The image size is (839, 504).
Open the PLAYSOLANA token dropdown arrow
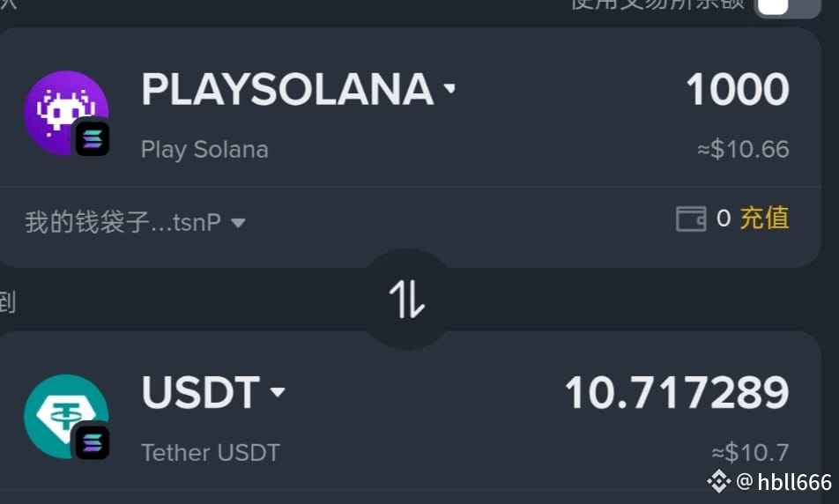[450, 88]
